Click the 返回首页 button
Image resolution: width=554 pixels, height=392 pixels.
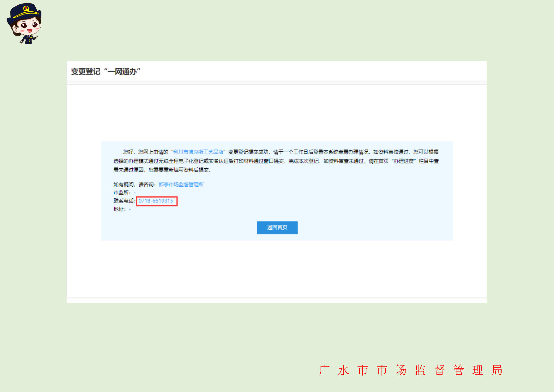[277, 227]
